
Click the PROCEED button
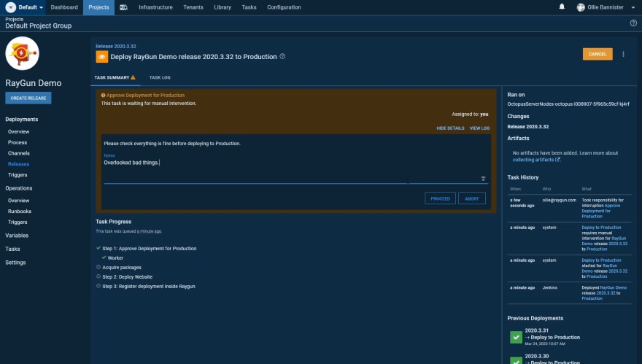click(440, 198)
